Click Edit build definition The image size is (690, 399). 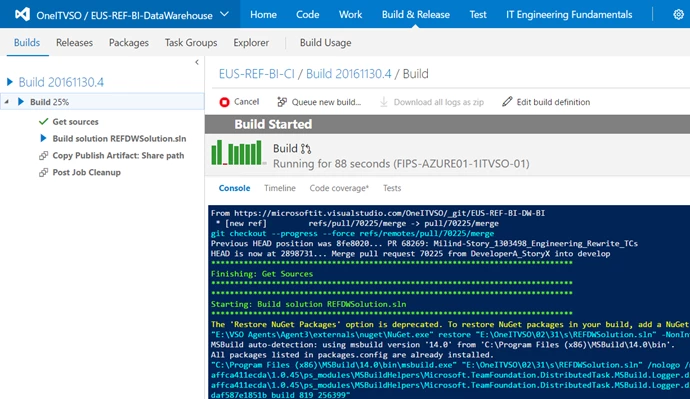pos(546,102)
